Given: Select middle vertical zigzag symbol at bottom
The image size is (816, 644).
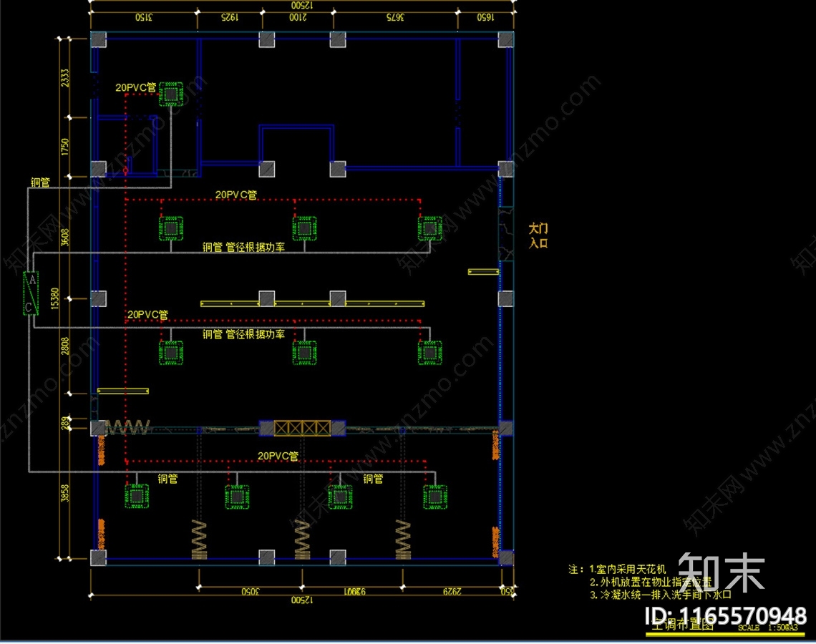Looking at the screenshot, I should click(x=302, y=540).
